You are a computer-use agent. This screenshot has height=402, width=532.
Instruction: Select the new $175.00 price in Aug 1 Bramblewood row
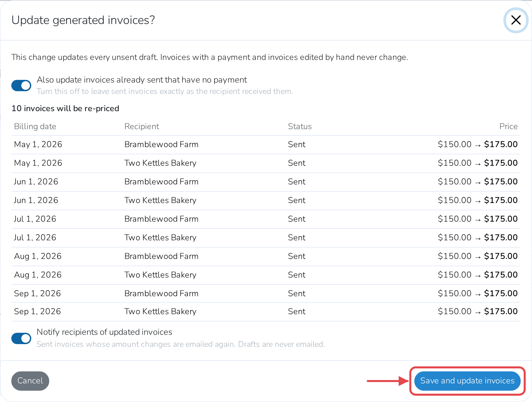pos(501,256)
